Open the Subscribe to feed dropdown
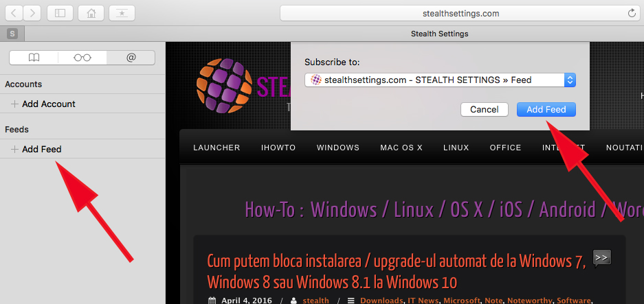 pos(440,80)
